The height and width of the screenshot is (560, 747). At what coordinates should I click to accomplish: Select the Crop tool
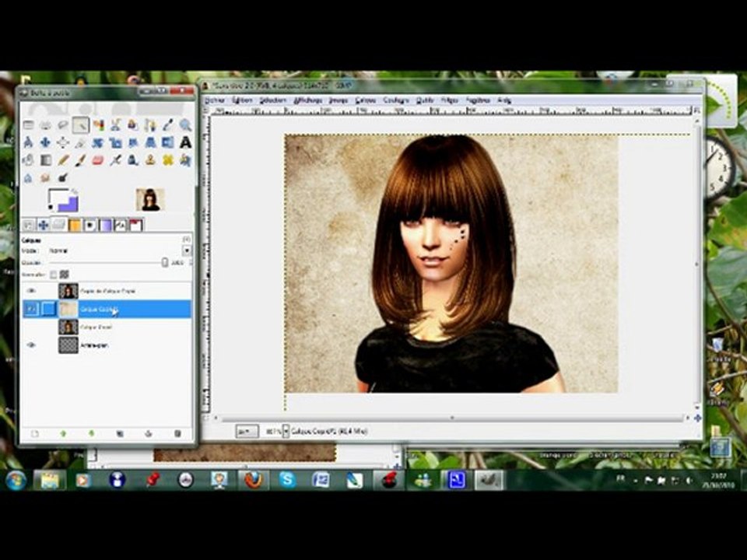click(80, 142)
